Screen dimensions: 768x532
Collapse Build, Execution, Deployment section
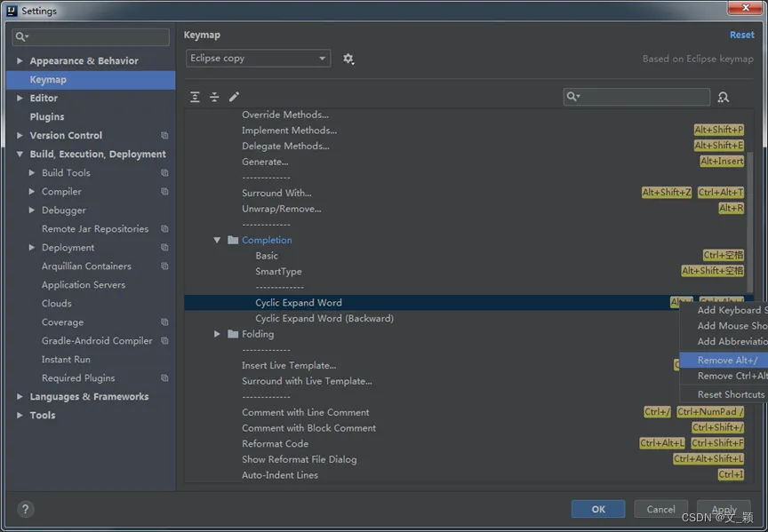20,155
